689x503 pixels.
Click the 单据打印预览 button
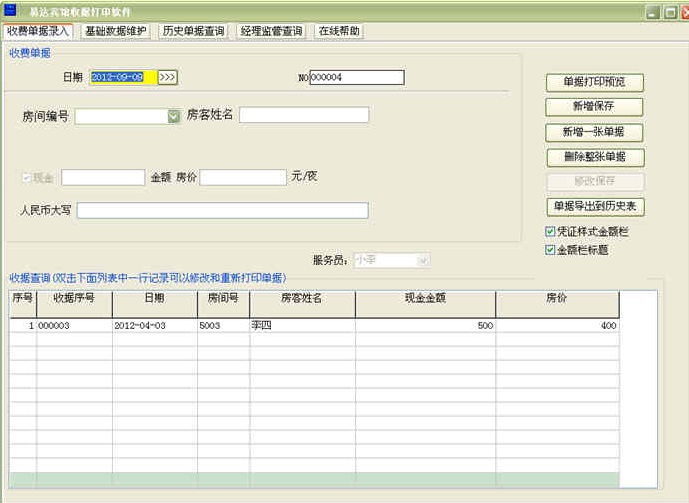point(594,82)
